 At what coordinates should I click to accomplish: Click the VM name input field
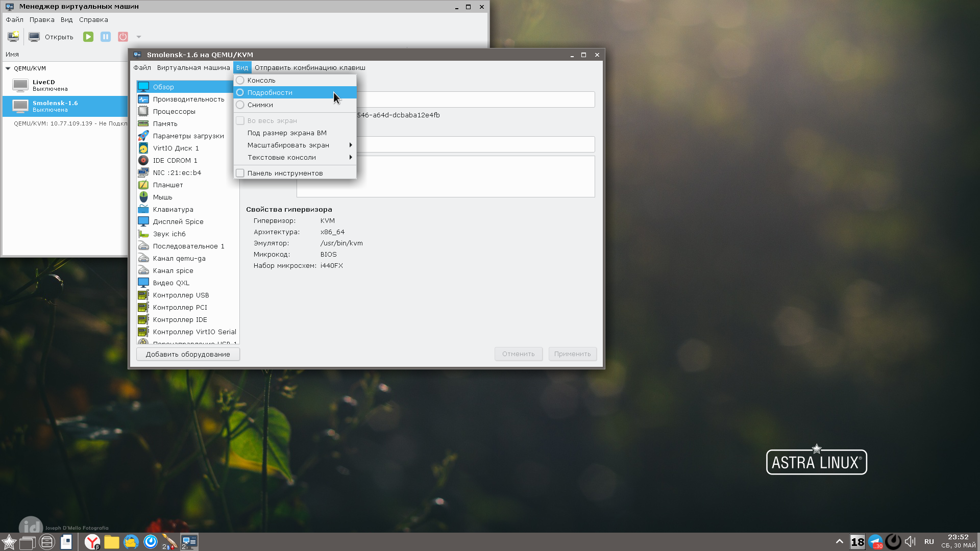coord(446,99)
